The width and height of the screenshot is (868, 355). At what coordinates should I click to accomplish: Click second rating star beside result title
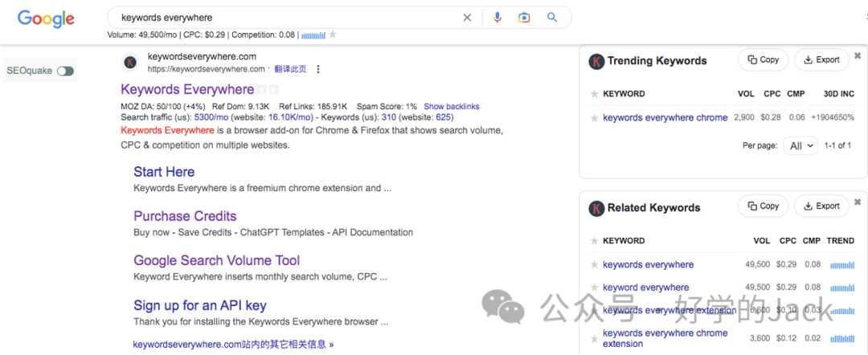[x=274, y=90]
